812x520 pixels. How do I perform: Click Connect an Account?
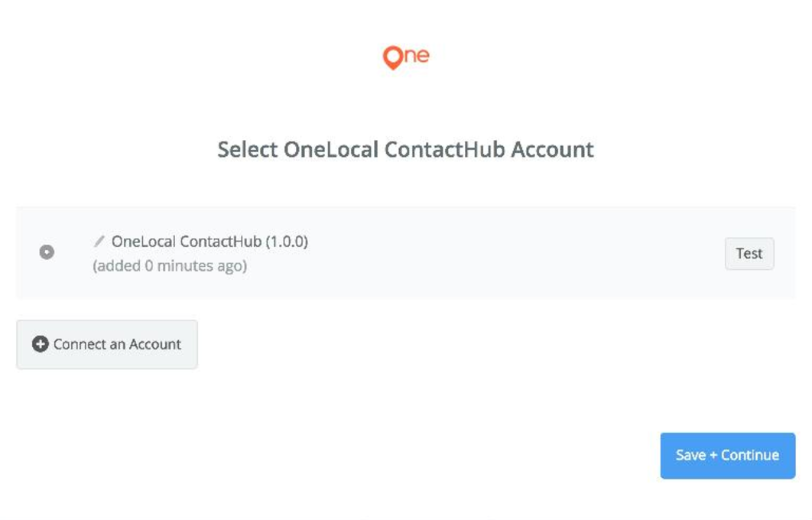coord(106,344)
